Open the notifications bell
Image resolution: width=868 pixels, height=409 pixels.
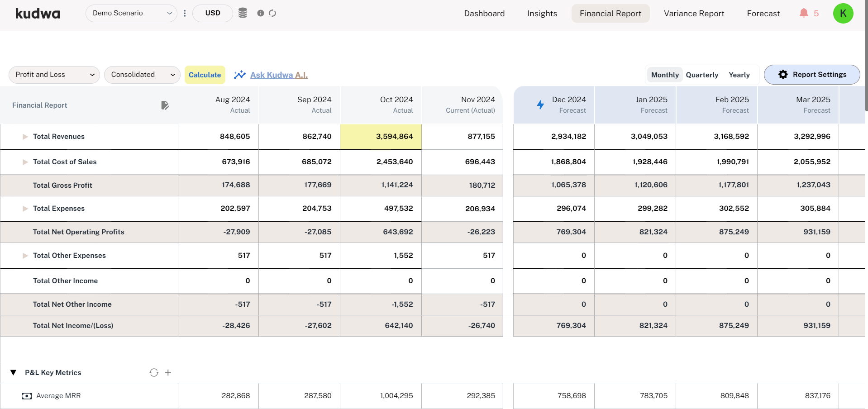tap(804, 13)
